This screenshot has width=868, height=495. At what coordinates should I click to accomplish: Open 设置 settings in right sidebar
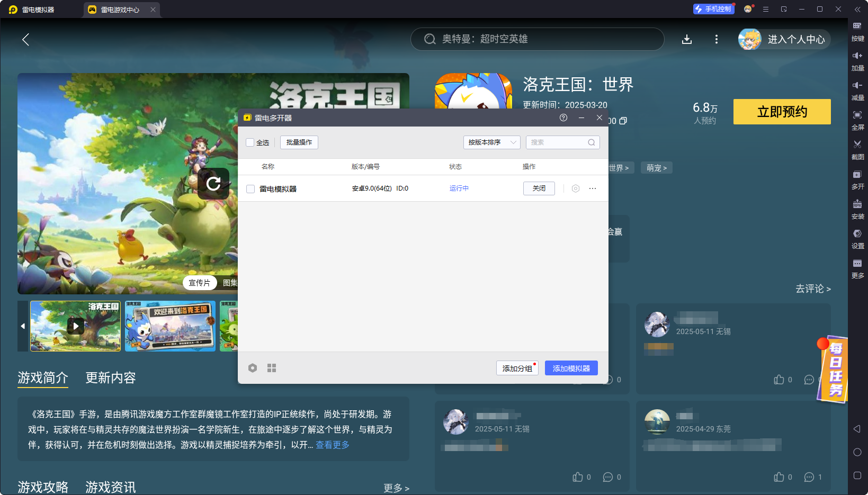[x=857, y=239]
